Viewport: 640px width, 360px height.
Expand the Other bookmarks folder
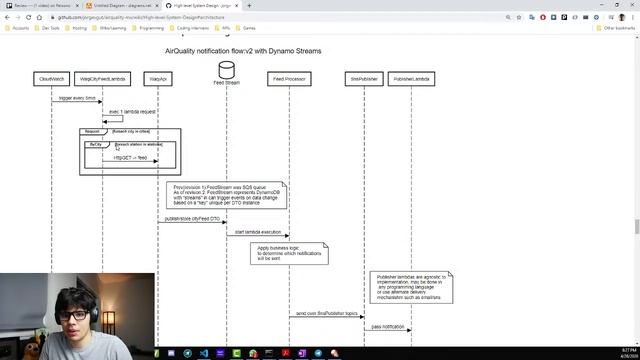tap(616, 28)
